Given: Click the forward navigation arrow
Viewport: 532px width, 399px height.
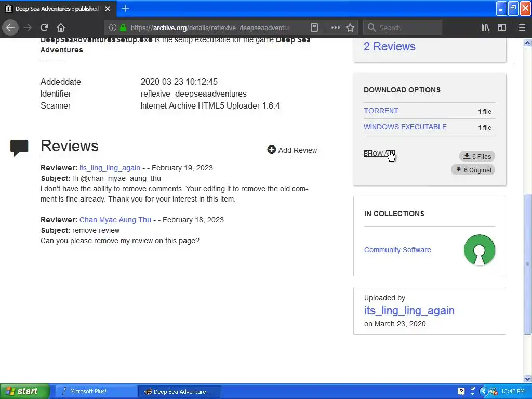Looking at the screenshot, I should tap(28, 28).
